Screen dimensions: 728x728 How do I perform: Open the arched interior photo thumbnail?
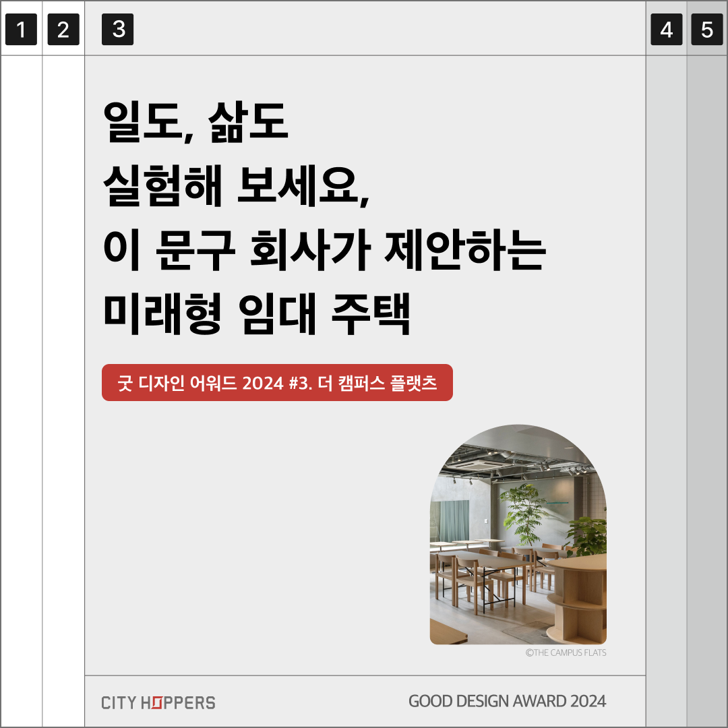pyautogui.click(x=518, y=535)
